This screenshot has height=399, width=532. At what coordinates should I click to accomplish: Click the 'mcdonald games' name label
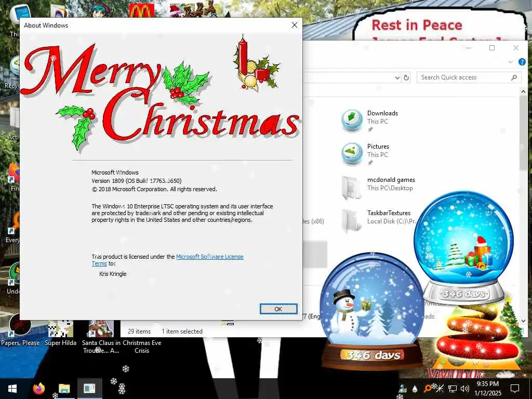click(391, 180)
